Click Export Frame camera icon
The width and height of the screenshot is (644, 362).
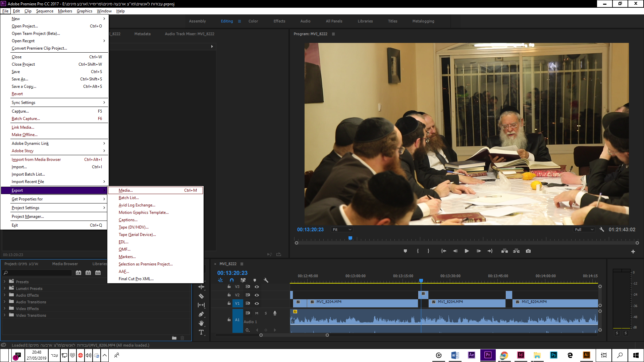(x=528, y=251)
